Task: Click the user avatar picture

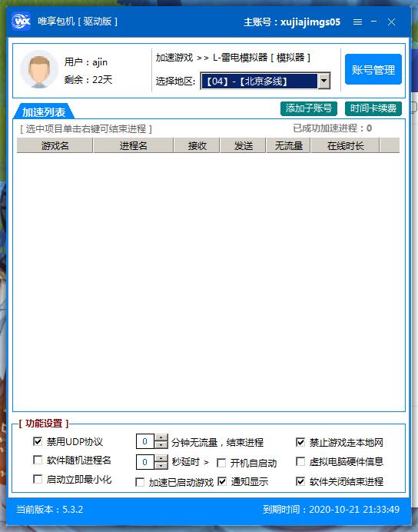Action: 39,69
